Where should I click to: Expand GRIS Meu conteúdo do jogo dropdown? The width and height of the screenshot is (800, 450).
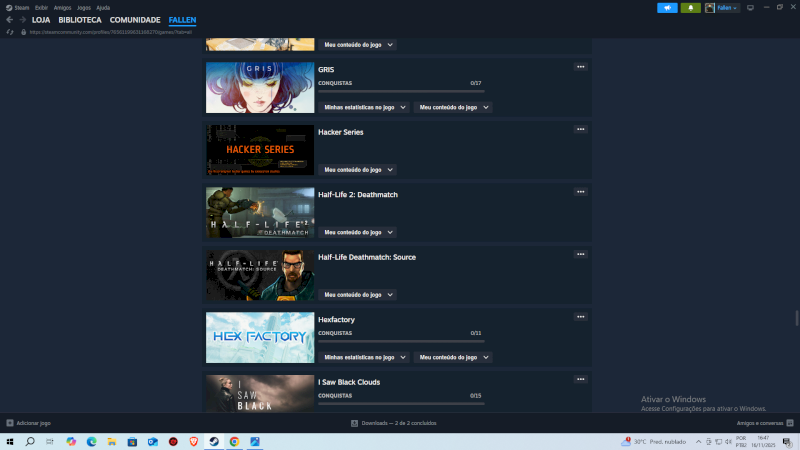pyautogui.click(x=454, y=107)
